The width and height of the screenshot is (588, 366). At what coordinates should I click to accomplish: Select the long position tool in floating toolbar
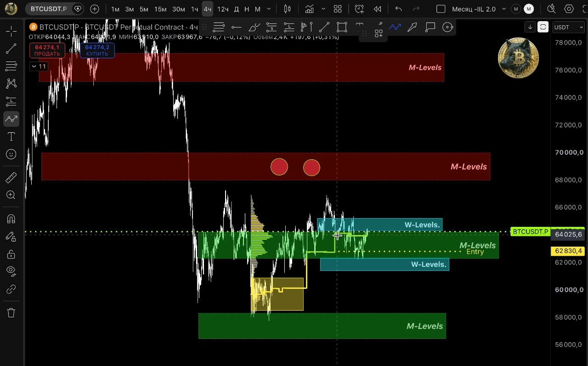(289, 28)
